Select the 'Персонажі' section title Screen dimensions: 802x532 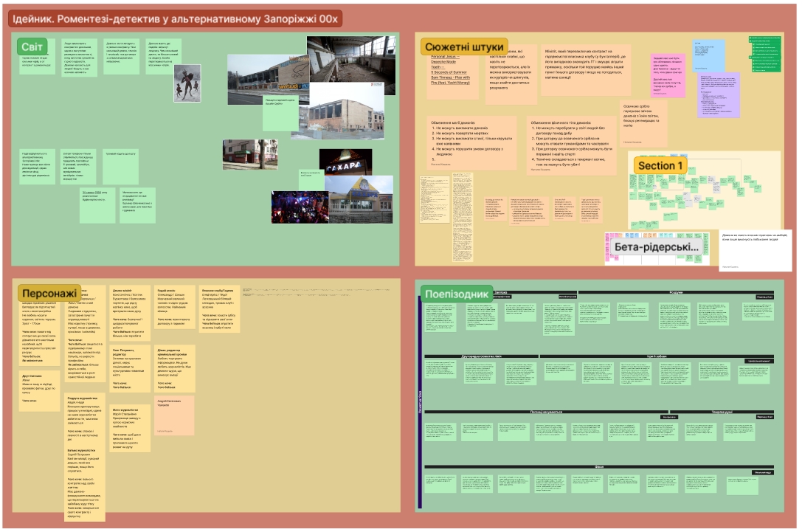click(x=46, y=293)
